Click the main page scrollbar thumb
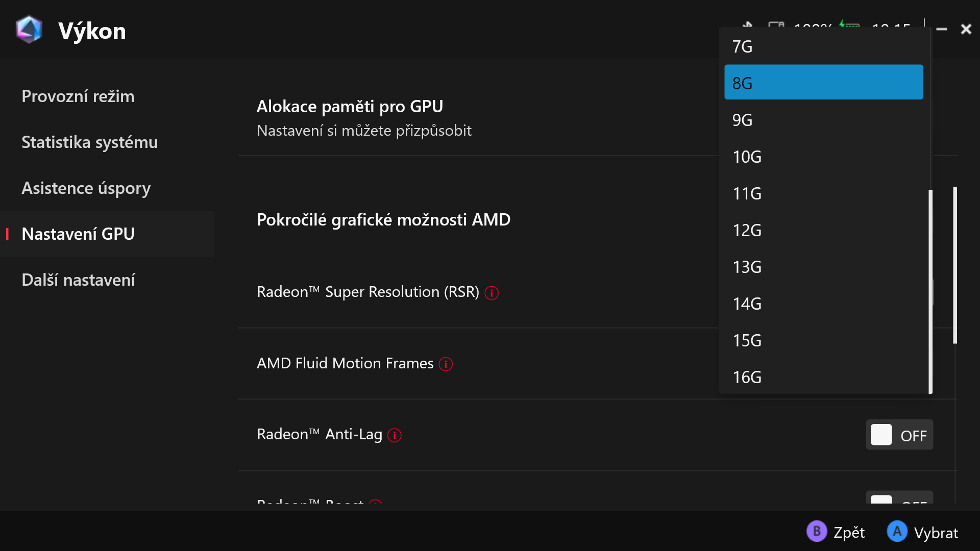980x551 pixels. click(x=954, y=265)
